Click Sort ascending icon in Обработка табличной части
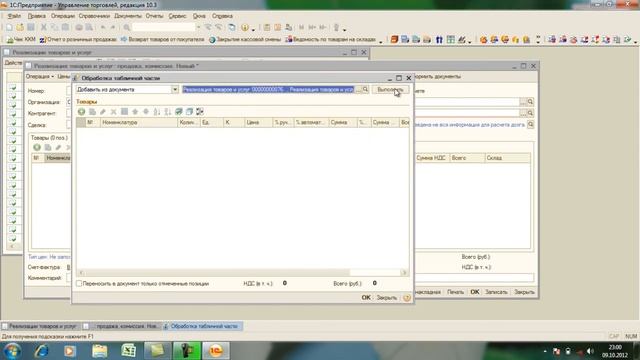This screenshot has width=640, height=360. pyautogui.click(x=157, y=111)
